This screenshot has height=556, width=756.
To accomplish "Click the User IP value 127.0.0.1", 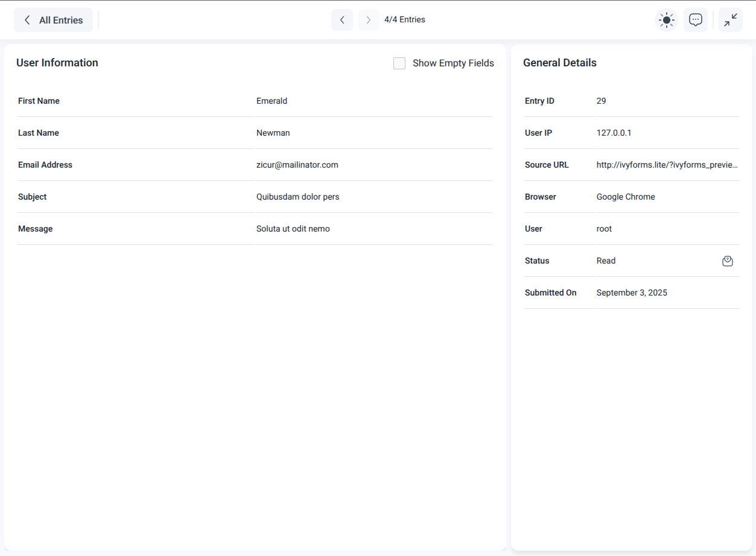I will pyautogui.click(x=614, y=133).
